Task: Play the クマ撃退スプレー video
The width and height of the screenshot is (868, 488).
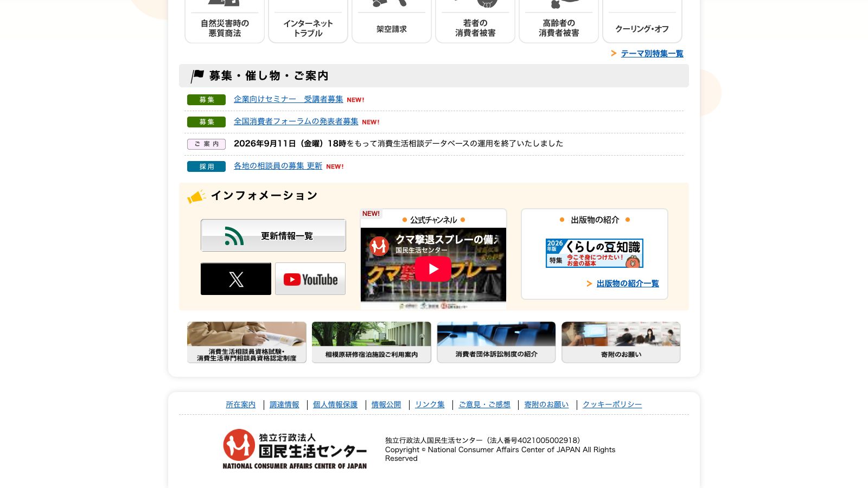Action: tap(433, 269)
